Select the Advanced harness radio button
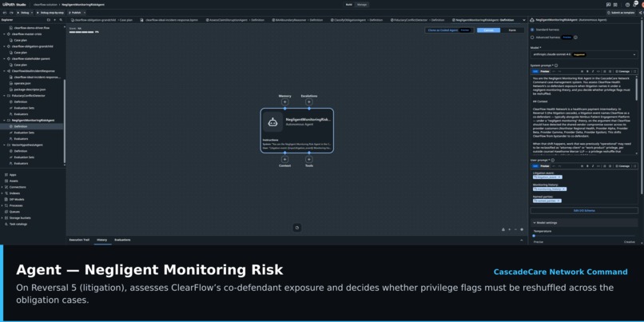644x322 pixels. (532, 37)
